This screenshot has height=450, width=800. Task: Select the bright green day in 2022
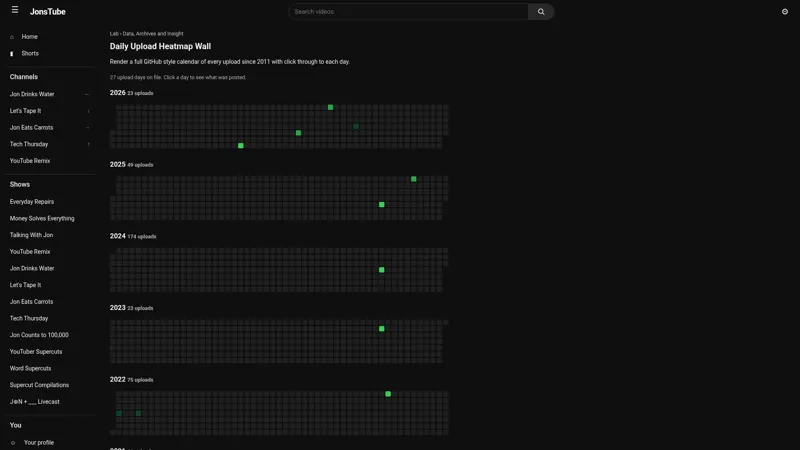pyautogui.click(x=388, y=394)
